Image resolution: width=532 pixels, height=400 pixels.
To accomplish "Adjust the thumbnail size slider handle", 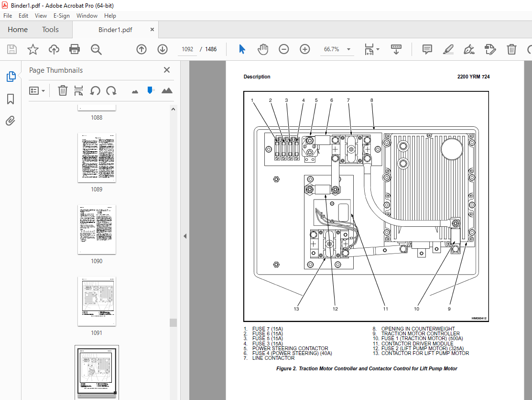I will click(x=150, y=90).
